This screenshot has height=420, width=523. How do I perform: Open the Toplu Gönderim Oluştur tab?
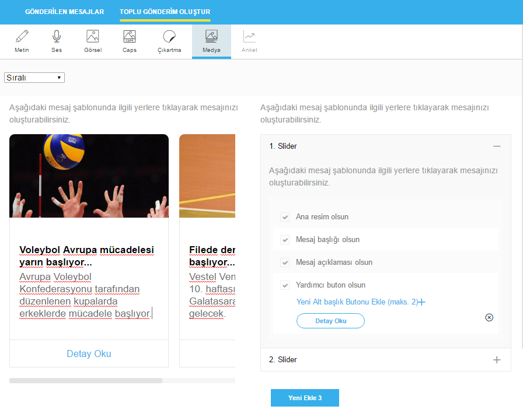(x=165, y=12)
